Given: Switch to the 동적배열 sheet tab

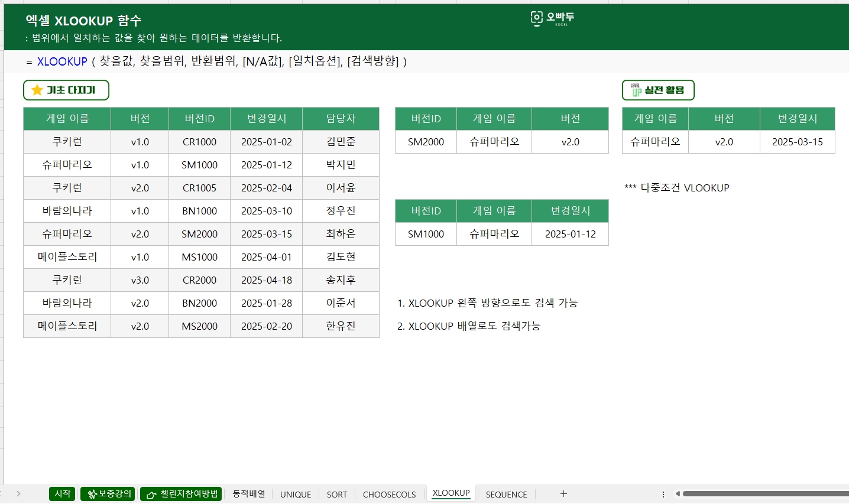Looking at the screenshot, I should 249,493.
